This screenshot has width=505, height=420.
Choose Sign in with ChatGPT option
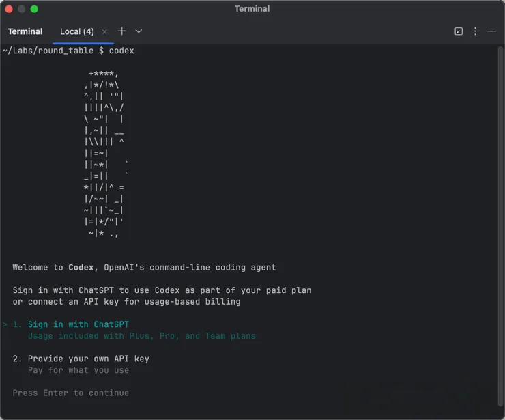(x=78, y=324)
